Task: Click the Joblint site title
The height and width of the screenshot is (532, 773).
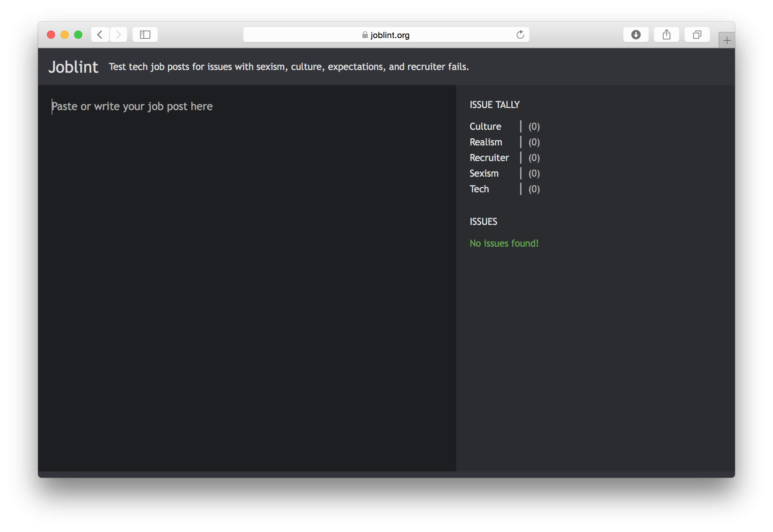Action: tap(73, 67)
